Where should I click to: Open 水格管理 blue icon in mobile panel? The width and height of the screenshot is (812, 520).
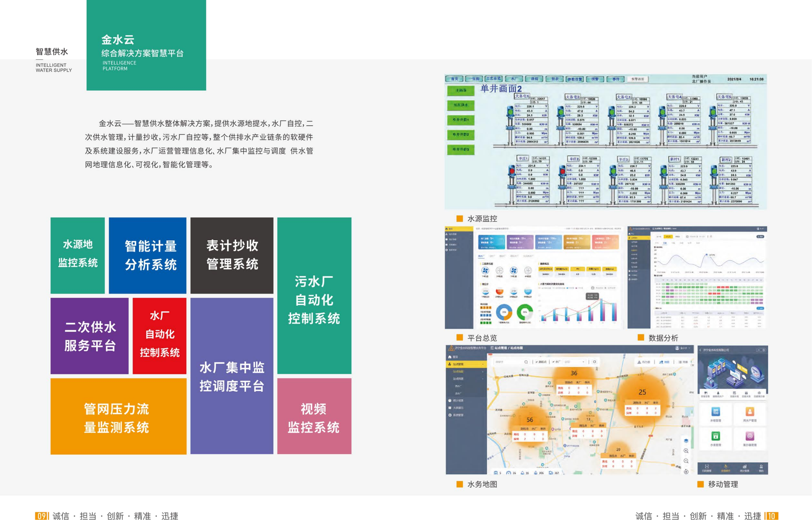(715, 411)
